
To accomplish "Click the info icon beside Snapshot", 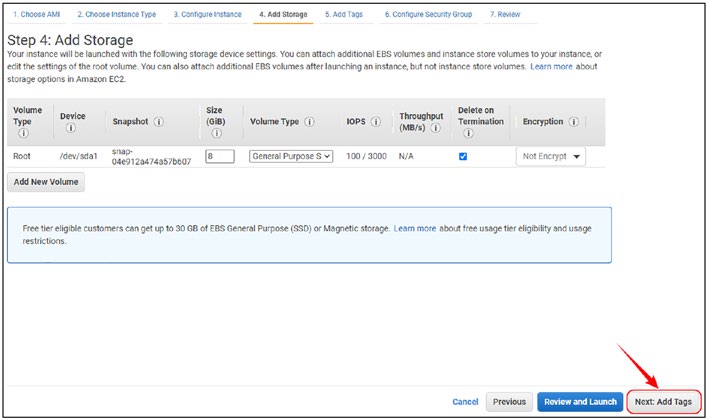I will (158, 121).
